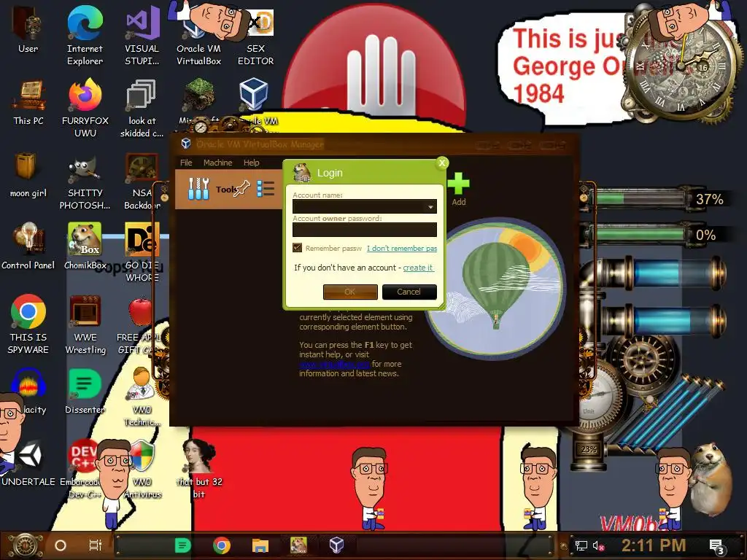
Task: Launch the Dissenter desktop icon
Action: pyautogui.click(x=85, y=392)
